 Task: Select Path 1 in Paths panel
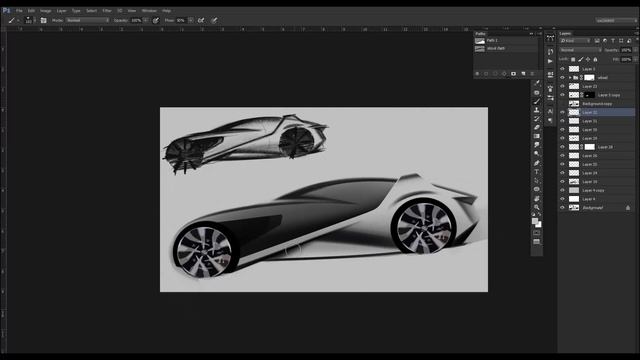pyautogui.click(x=506, y=40)
